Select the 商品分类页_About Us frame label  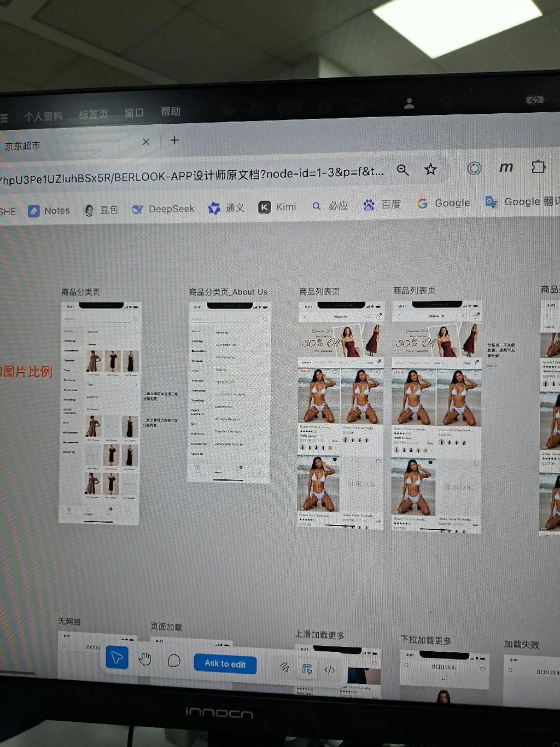(x=228, y=292)
